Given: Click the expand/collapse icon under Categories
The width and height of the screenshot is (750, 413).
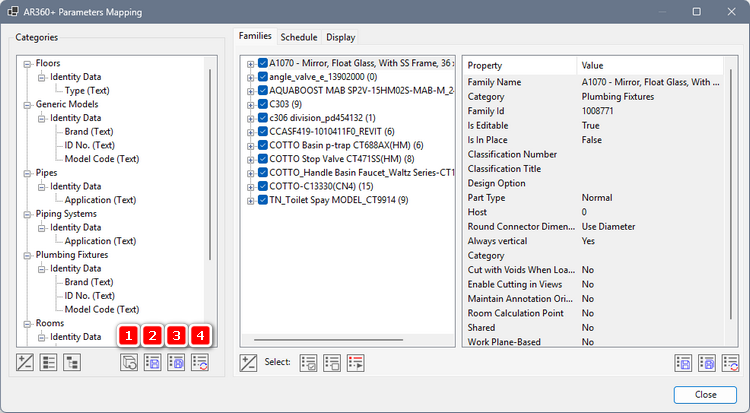Looking at the screenshot, I should 25,362.
